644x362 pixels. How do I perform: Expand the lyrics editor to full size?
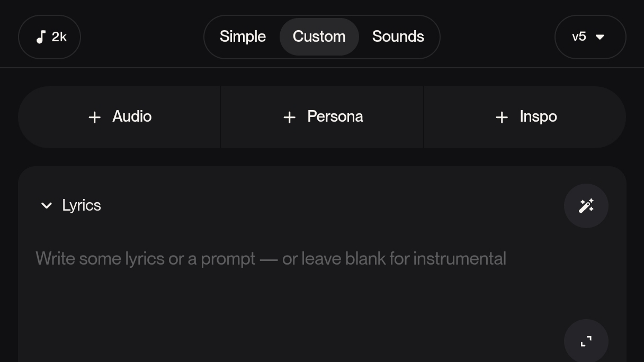point(586,341)
